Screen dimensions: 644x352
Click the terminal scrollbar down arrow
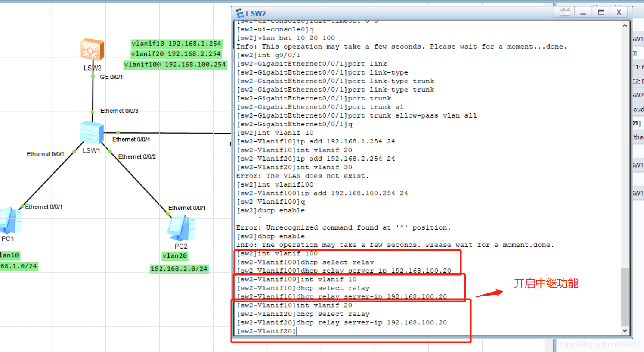click(625, 331)
